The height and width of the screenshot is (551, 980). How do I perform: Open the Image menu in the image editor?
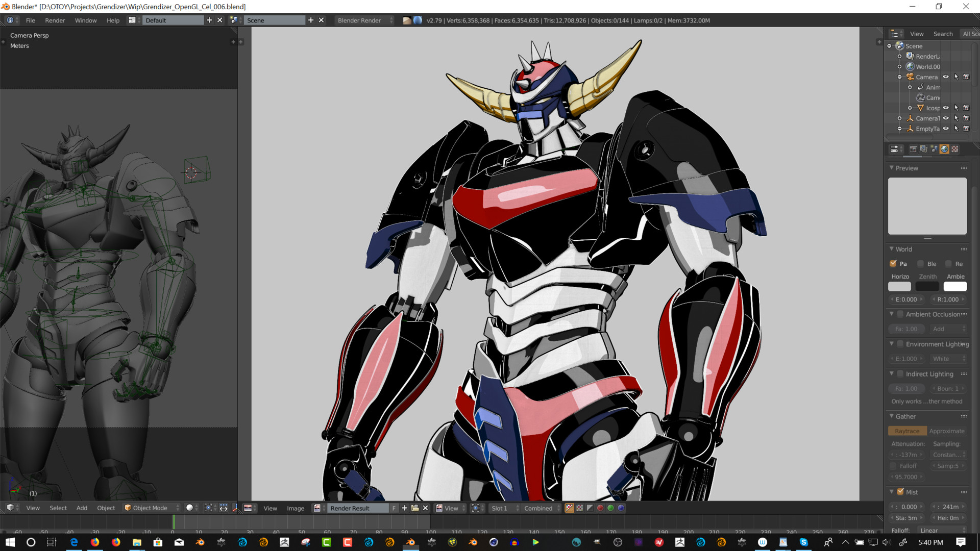(296, 508)
